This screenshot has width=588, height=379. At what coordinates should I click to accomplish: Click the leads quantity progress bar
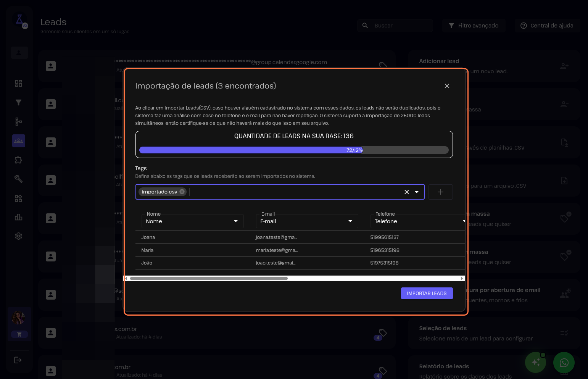tap(294, 150)
